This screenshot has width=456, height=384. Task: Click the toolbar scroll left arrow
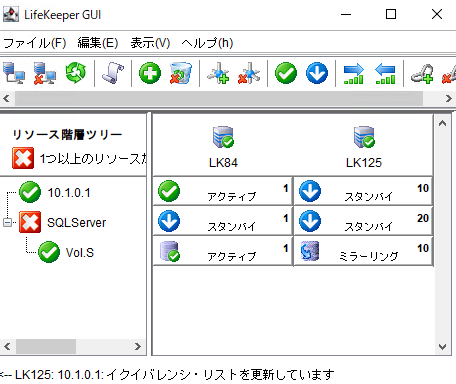(x=6, y=98)
